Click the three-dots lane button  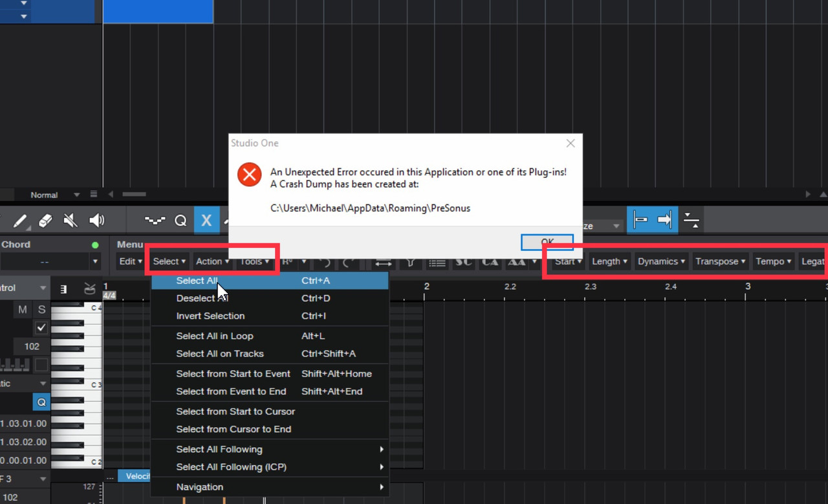[110, 477]
